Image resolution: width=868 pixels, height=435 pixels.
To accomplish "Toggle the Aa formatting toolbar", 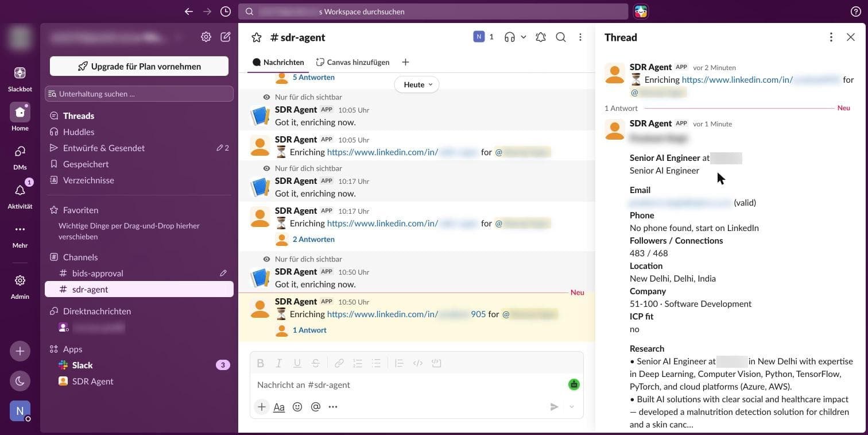I will pos(279,407).
